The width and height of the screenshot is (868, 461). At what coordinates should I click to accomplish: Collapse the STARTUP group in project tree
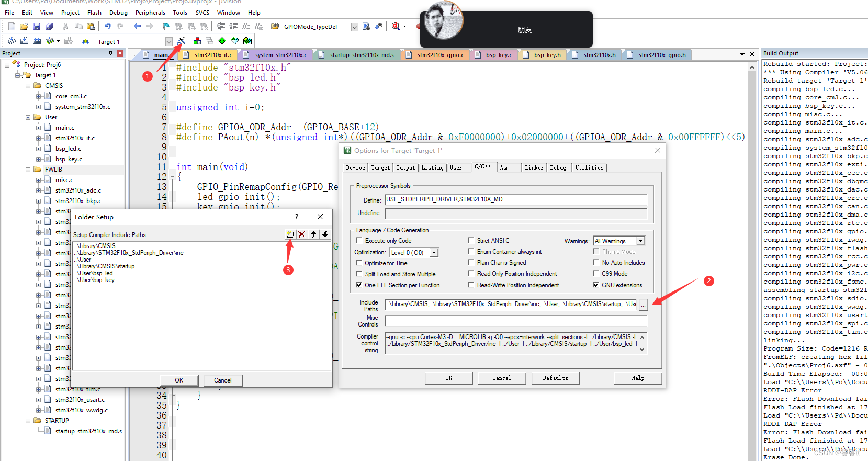pyautogui.click(x=28, y=421)
